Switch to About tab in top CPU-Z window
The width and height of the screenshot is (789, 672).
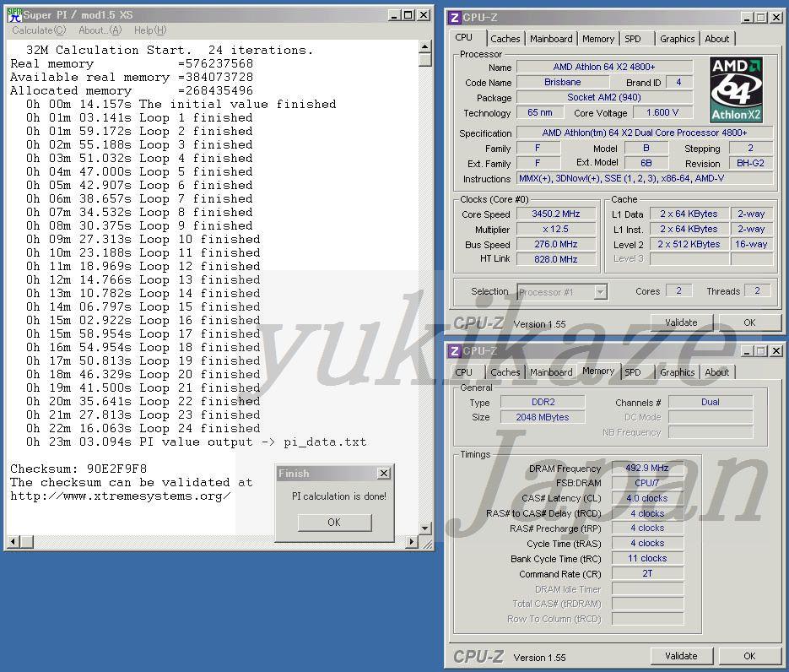[717, 39]
